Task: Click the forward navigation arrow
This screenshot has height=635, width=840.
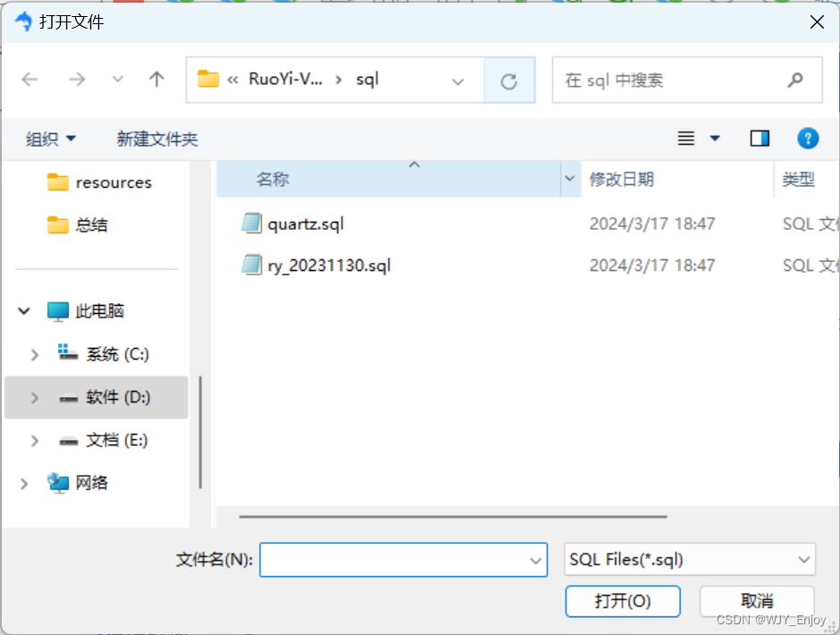Action: click(x=77, y=80)
